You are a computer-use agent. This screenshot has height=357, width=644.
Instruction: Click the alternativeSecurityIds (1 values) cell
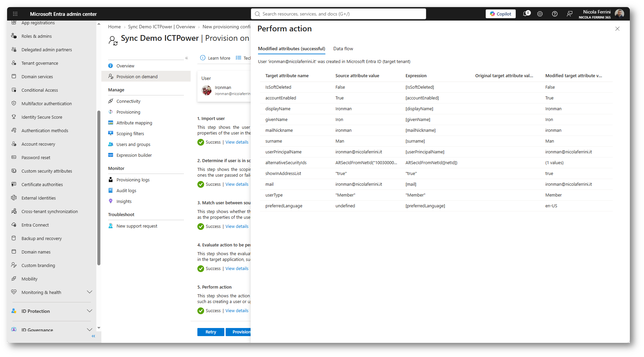click(x=554, y=163)
